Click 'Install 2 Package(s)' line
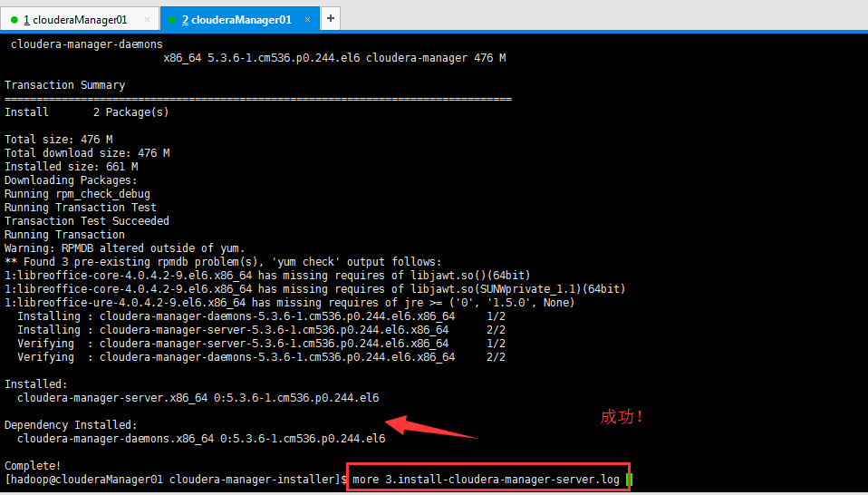Image resolution: width=868 pixels, height=495 pixels. pyautogui.click(x=87, y=112)
